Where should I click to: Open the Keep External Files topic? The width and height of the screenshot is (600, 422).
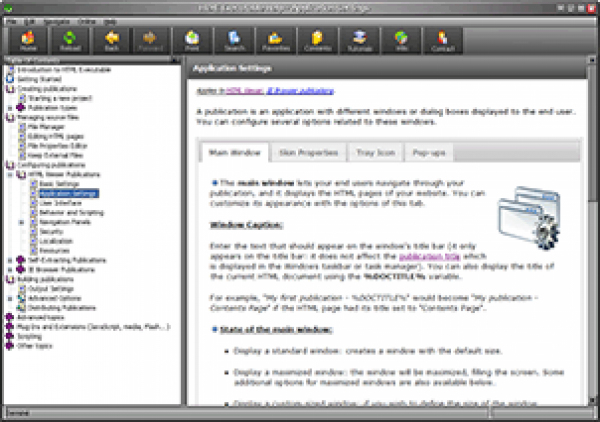pos(55,155)
